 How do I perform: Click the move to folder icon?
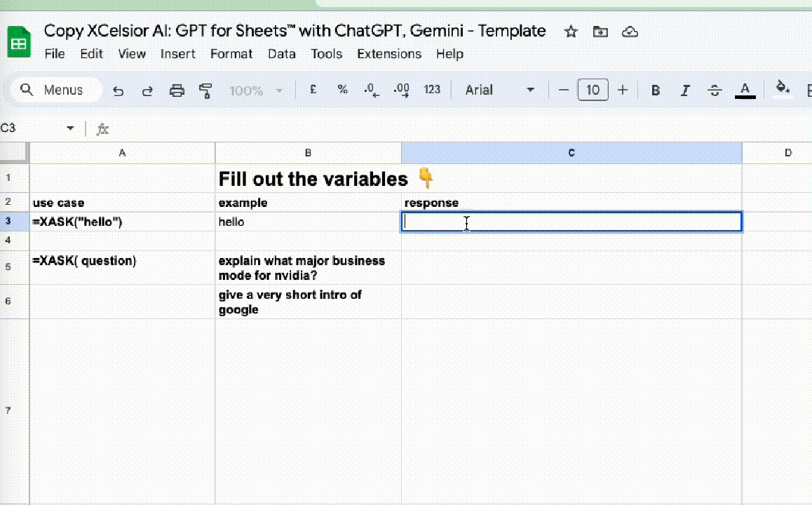point(600,32)
